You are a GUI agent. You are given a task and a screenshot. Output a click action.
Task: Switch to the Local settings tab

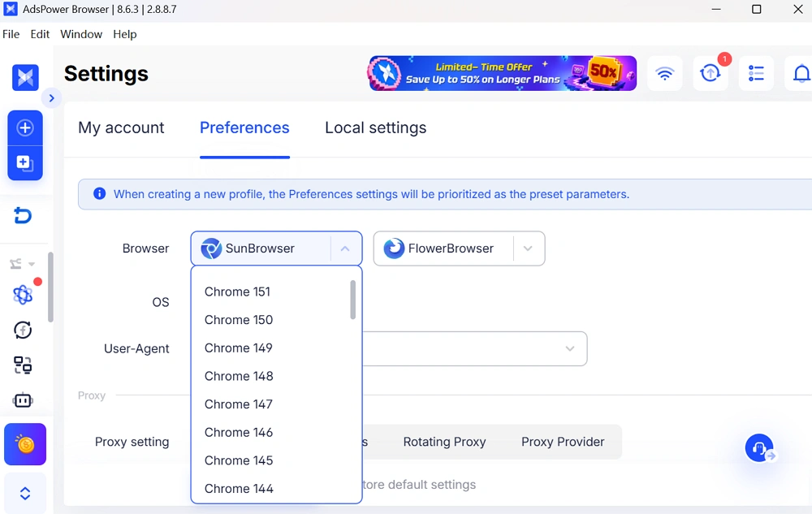tap(375, 127)
